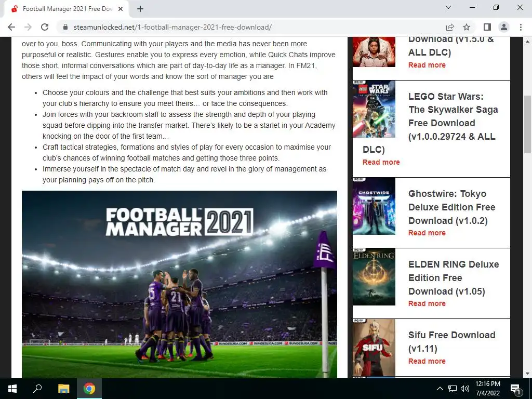Reload the current page
532x399 pixels.
point(45,27)
